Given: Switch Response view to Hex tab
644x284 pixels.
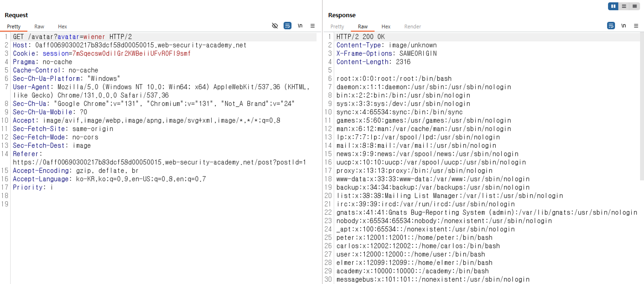Looking at the screenshot, I should coord(386,26).
